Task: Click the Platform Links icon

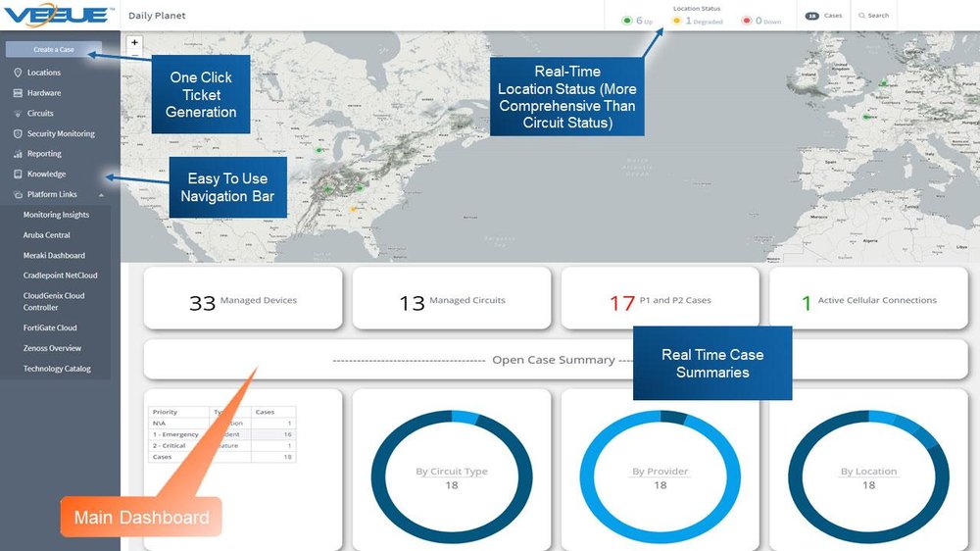Action: pyautogui.click(x=18, y=194)
